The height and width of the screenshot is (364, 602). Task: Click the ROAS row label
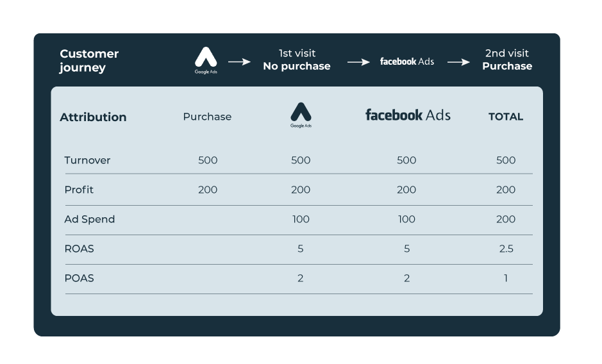[x=79, y=249]
